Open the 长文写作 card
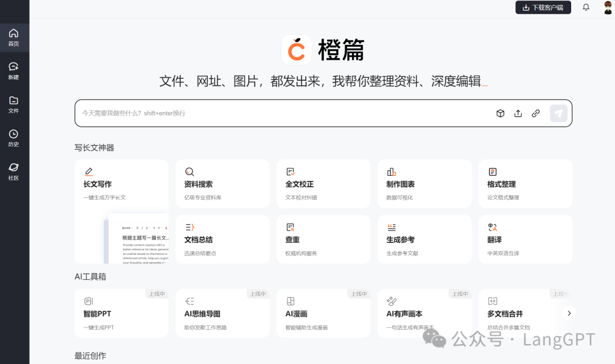This screenshot has height=364, width=615. pyautogui.click(x=122, y=211)
